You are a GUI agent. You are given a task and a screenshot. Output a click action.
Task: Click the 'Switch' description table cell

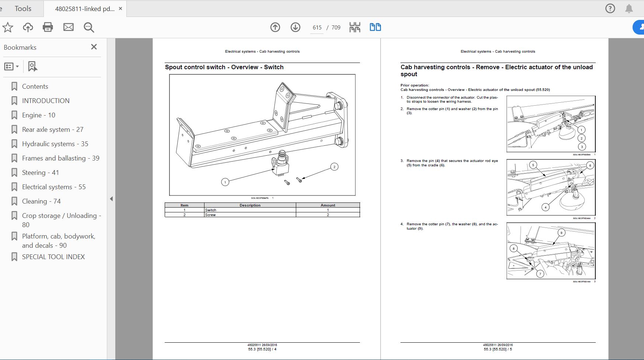pos(250,210)
